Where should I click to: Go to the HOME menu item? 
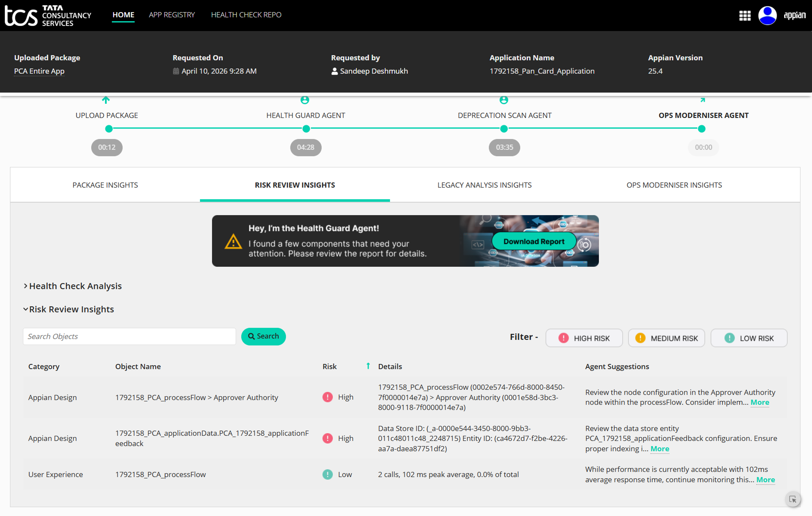point(123,15)
